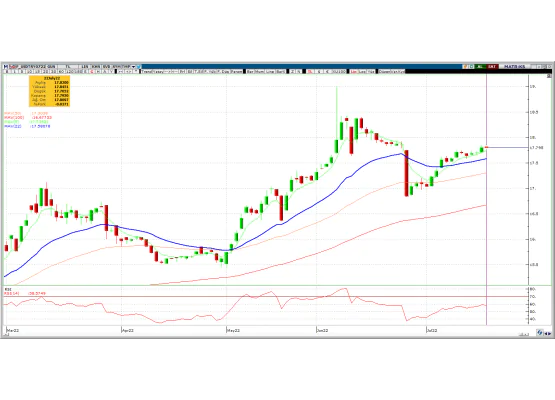Switch chart type to Bar%
Image resolution: width=555 pixels, height=400 pixels.
click(x=281, y=71)
